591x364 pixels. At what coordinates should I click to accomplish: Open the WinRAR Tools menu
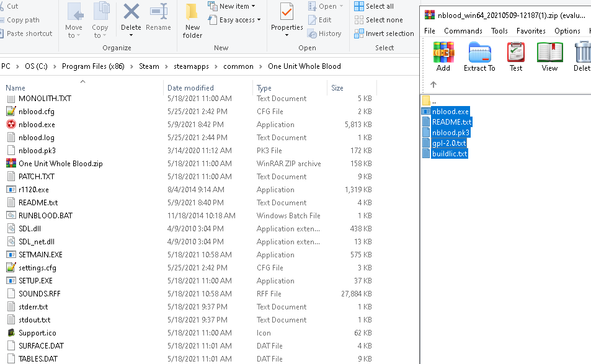[x=499, y=31]
